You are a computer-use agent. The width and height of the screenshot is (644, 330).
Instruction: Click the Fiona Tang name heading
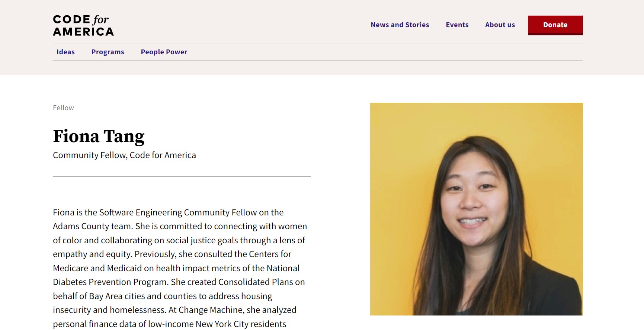pos(99,136)
